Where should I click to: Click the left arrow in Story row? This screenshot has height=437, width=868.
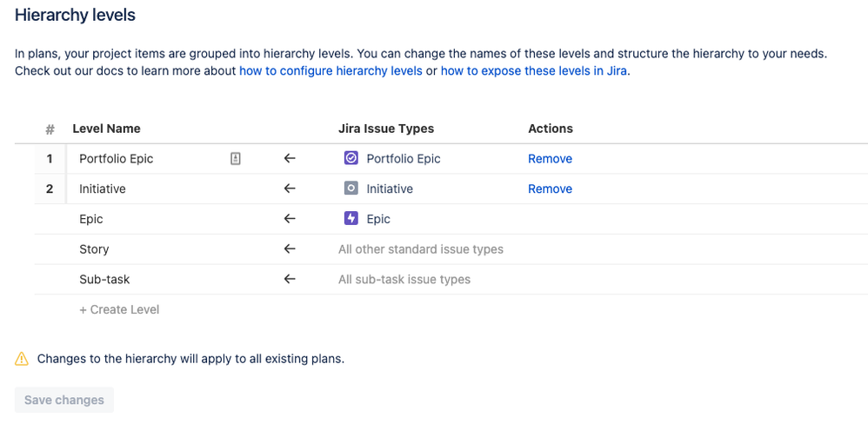[290, 249]
